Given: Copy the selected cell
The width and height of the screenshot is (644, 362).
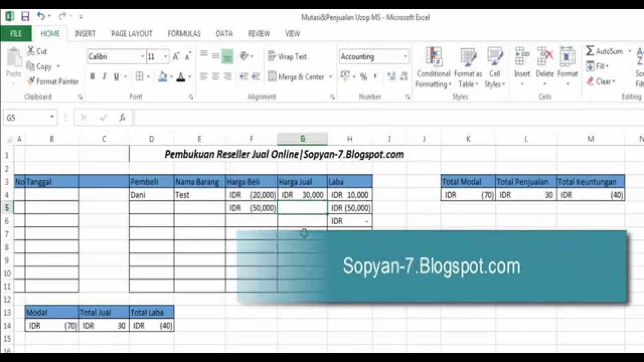Looking at the screenshot, I should (x=39, y=66).
